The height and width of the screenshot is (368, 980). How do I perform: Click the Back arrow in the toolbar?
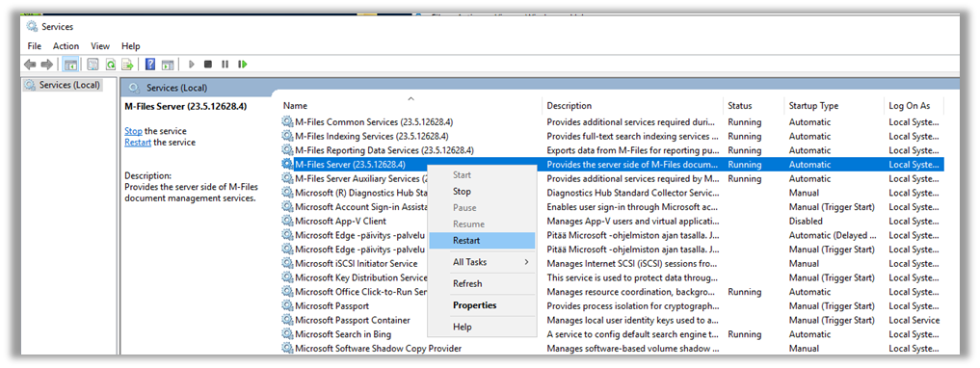(x=29, y=65)
